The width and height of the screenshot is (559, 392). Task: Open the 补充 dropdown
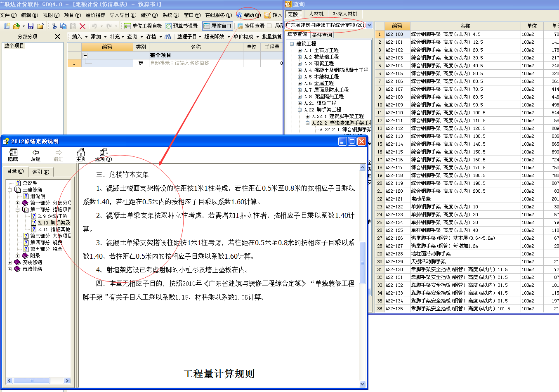pos(118,37)
